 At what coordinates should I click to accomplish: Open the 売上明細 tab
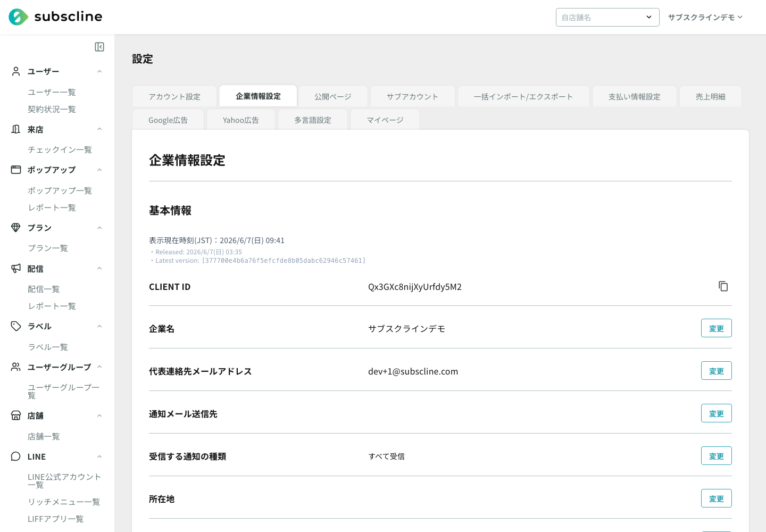pyautogui.click(x=711, y=96)
